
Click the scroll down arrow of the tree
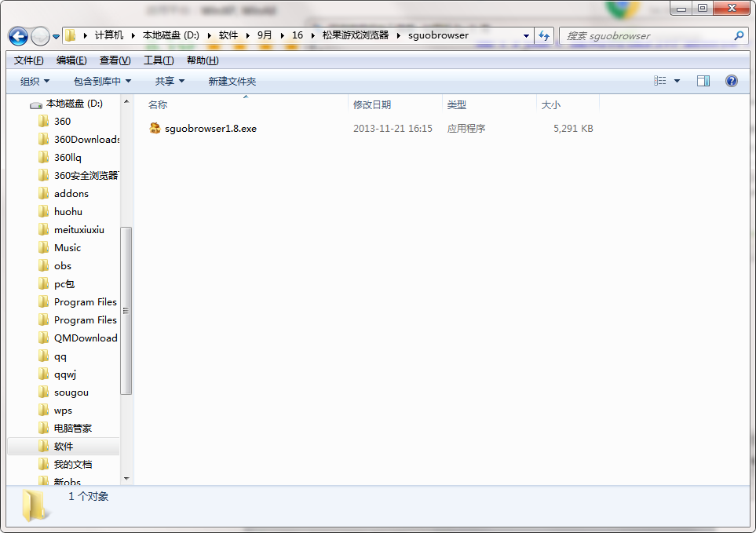(126, 479)
